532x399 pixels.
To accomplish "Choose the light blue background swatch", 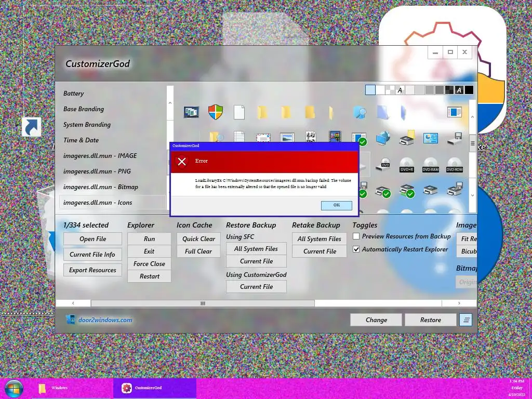I will coord(370,90).
